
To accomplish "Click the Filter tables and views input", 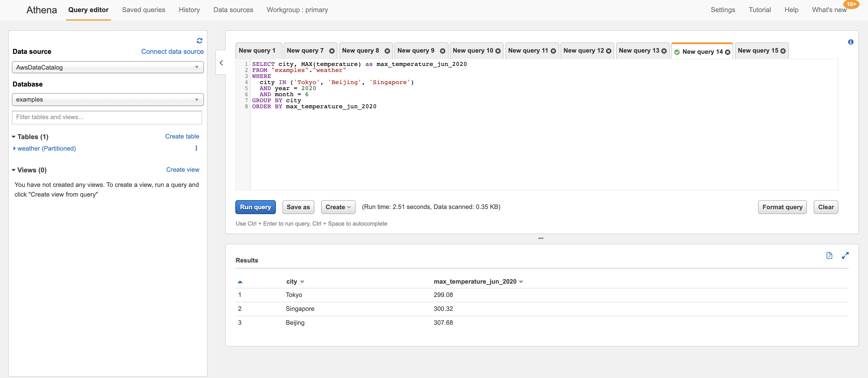I will point(107,117).
